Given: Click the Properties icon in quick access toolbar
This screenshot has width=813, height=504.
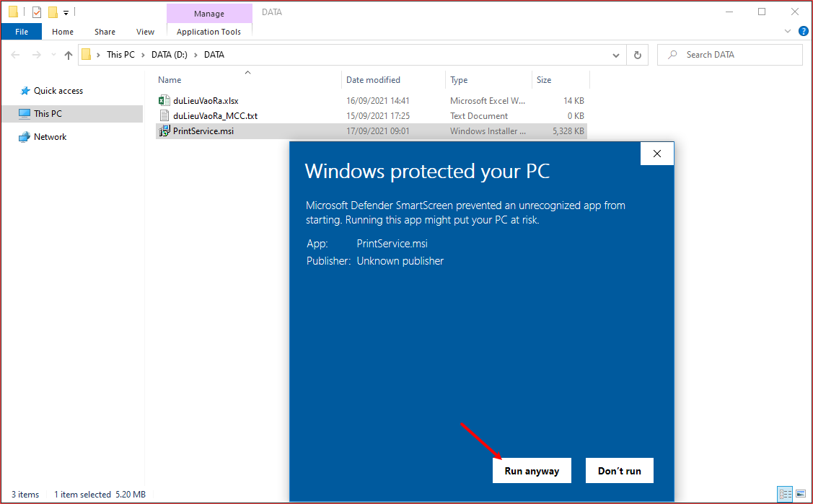Looking at the screenshot, I should tap(37, 12).
